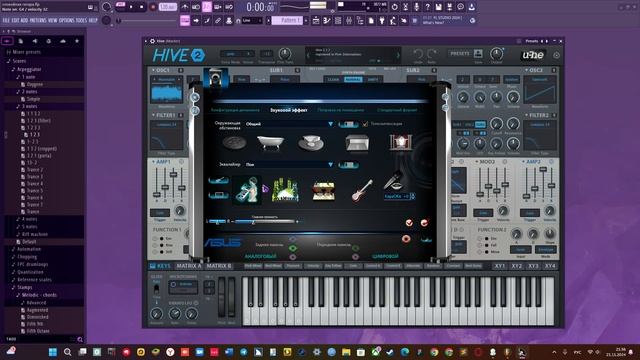Open the OPTIONS menu
The height and width of the screenshot is (360, 640).
click(x=67, y=20)
